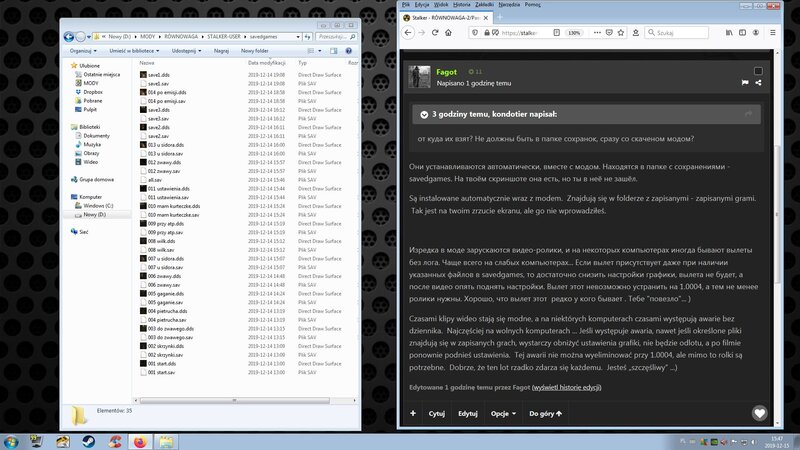Open the Opcje dropdown on post
The height and width of the screenshot is (450, 800).
pos(500,413)
